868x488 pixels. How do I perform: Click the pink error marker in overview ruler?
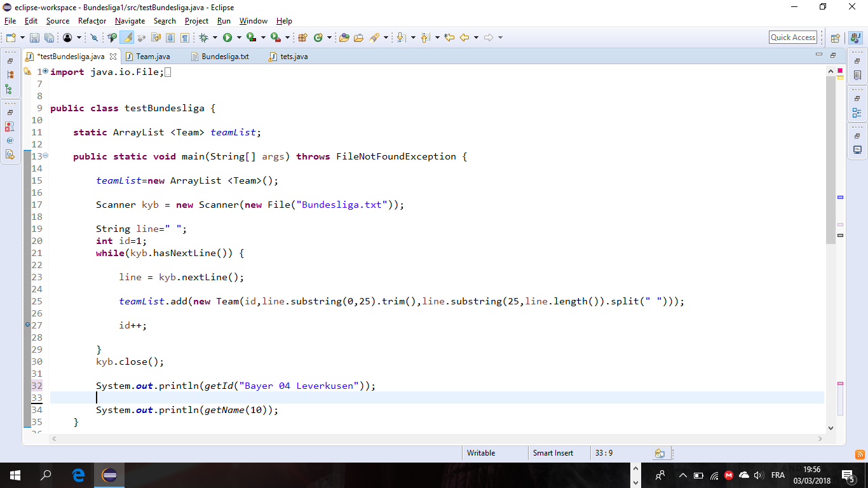point(840,384)
